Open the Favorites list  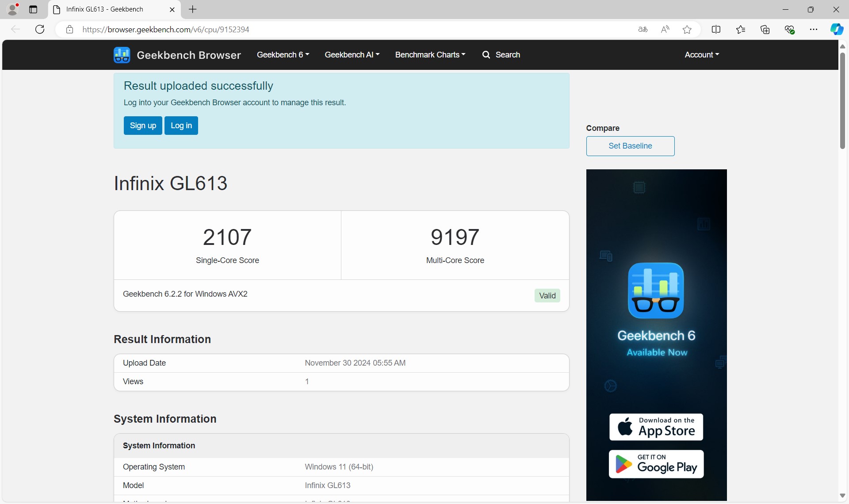[741, 30]
